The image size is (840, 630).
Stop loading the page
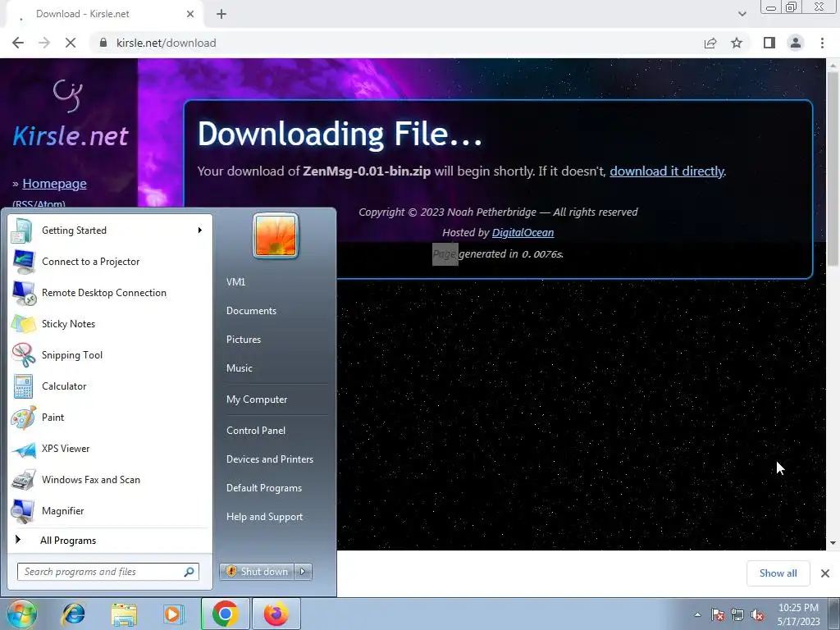coord(71,43)
